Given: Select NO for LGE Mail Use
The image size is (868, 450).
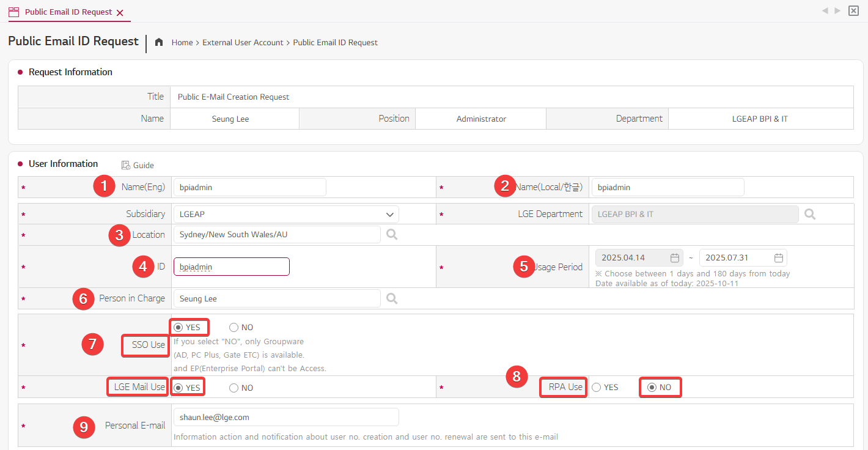Looking at the screenshot, I should [234, 388].
